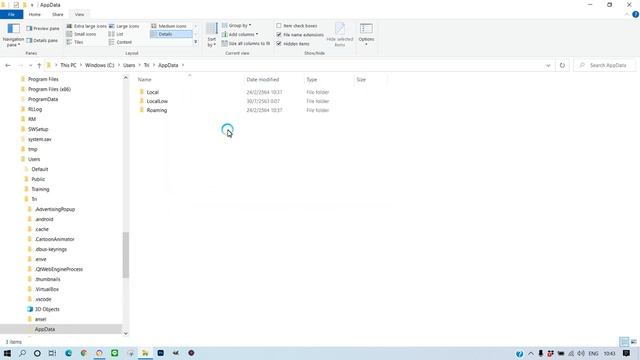Open the Sort by dropdown
The width and height of the screenshot is (640, 360).
click(x=211, y=35)
